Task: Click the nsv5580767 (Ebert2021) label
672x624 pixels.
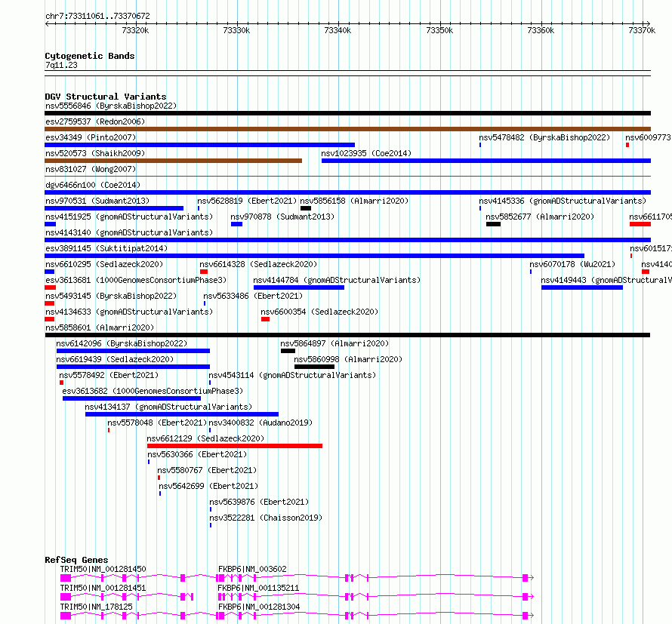Action: point(207,470)
